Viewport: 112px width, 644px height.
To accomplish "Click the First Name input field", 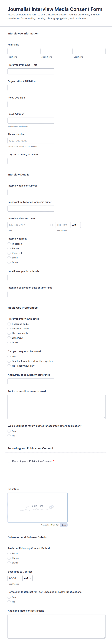I will pos(23,51).
